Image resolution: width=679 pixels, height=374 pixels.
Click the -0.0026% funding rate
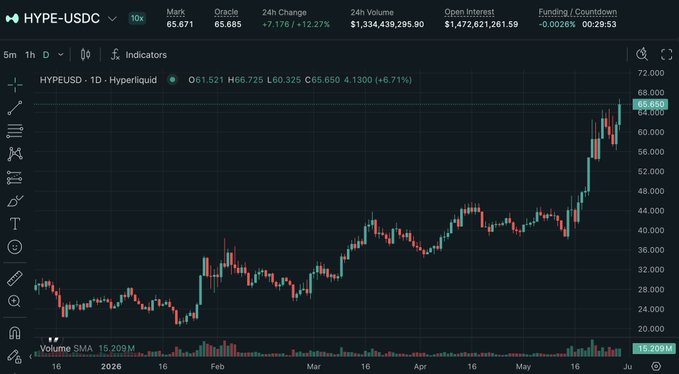557,25
